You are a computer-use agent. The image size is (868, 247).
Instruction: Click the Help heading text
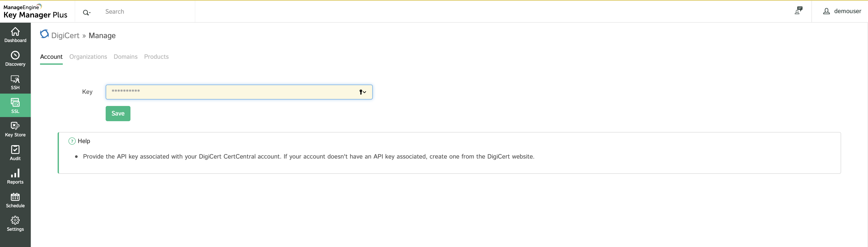[x=84, y=141]
